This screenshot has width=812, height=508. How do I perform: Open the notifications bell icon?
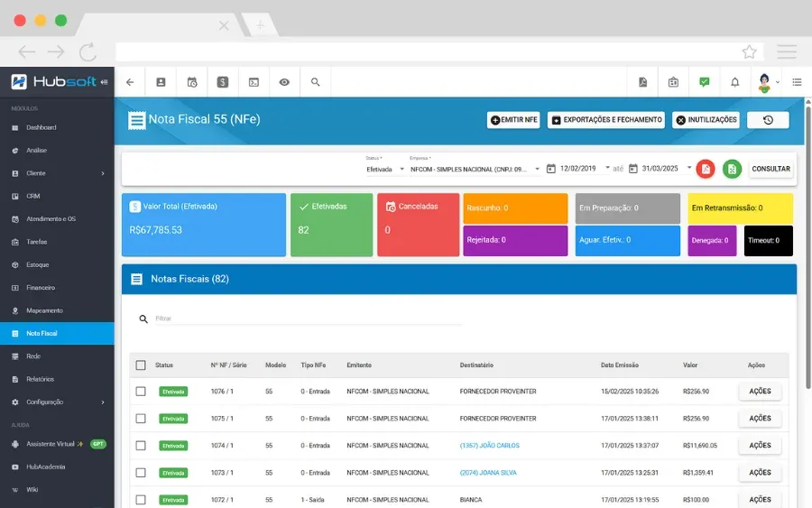pyautogui.click(x=734, y=82)
